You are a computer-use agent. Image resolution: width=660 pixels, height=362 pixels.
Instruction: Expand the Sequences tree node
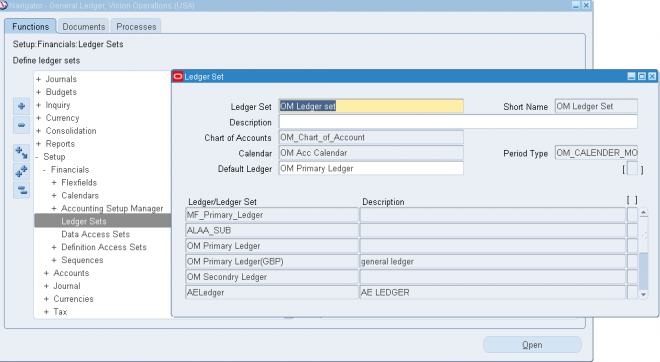(54, 261)
